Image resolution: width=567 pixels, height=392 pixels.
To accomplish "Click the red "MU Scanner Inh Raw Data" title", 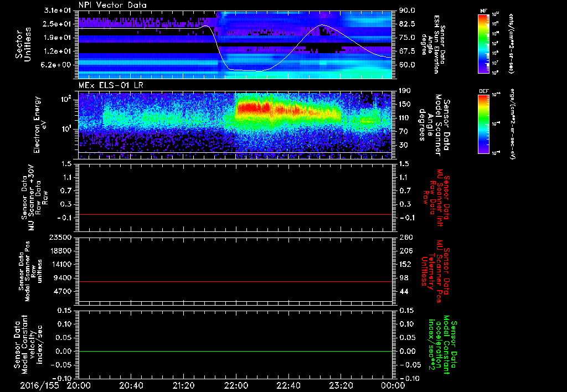I will (x=437, y=198).
